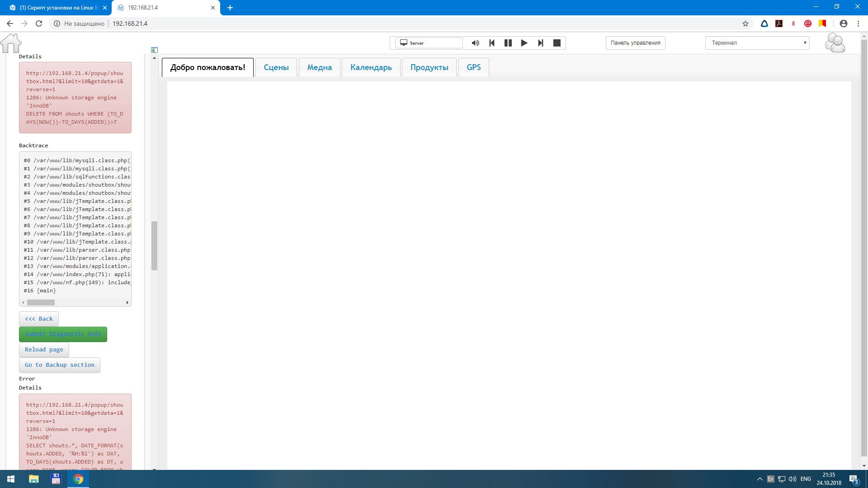Skip to next track in player

540,43
